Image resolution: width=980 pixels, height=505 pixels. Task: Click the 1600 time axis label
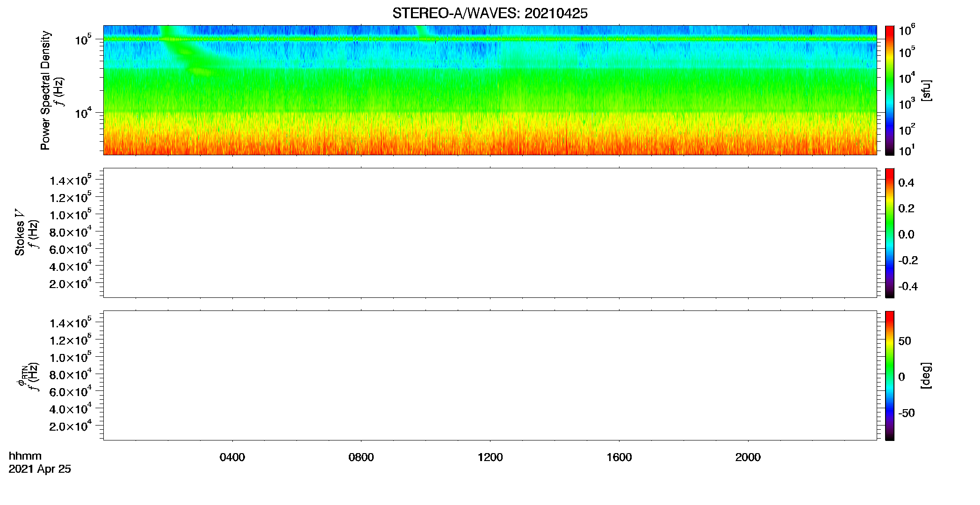point(619,457)
